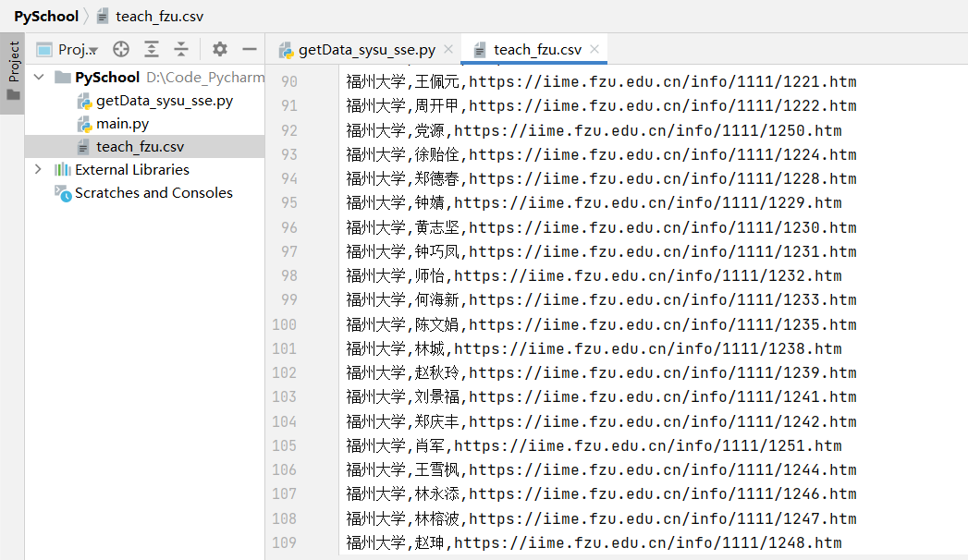Viewport: 968px width, 560px height.
Task: Select main.py in the project tree
Action: [x=122, y=124]
